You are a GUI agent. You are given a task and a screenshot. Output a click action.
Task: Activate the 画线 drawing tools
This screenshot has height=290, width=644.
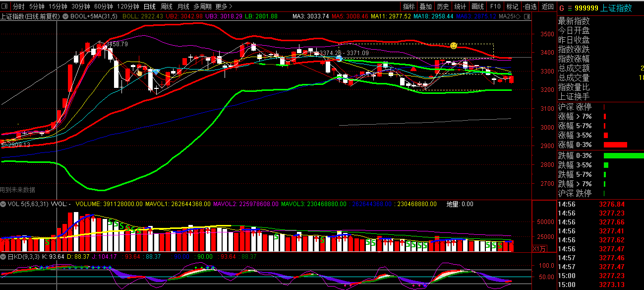(477, 6)
